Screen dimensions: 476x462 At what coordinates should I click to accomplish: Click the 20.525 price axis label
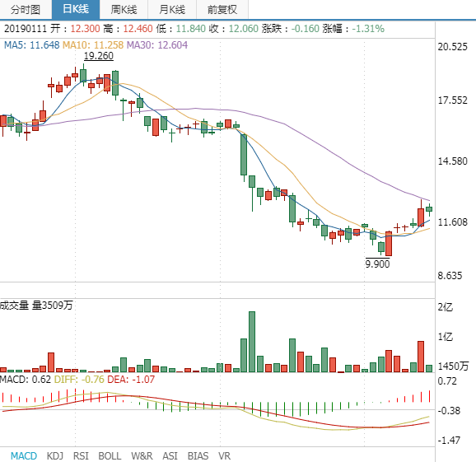coord(452,47)
